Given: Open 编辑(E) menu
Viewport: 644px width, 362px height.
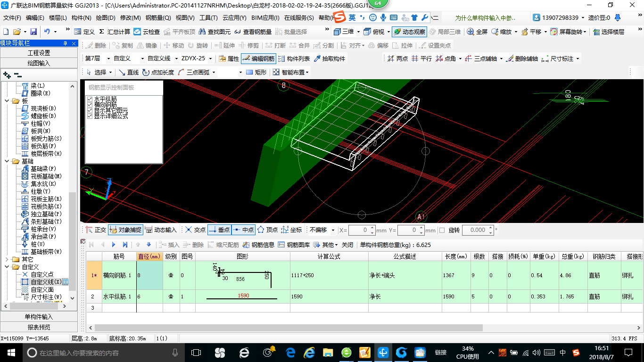Looking at the screenshot, I should [35, 18].
